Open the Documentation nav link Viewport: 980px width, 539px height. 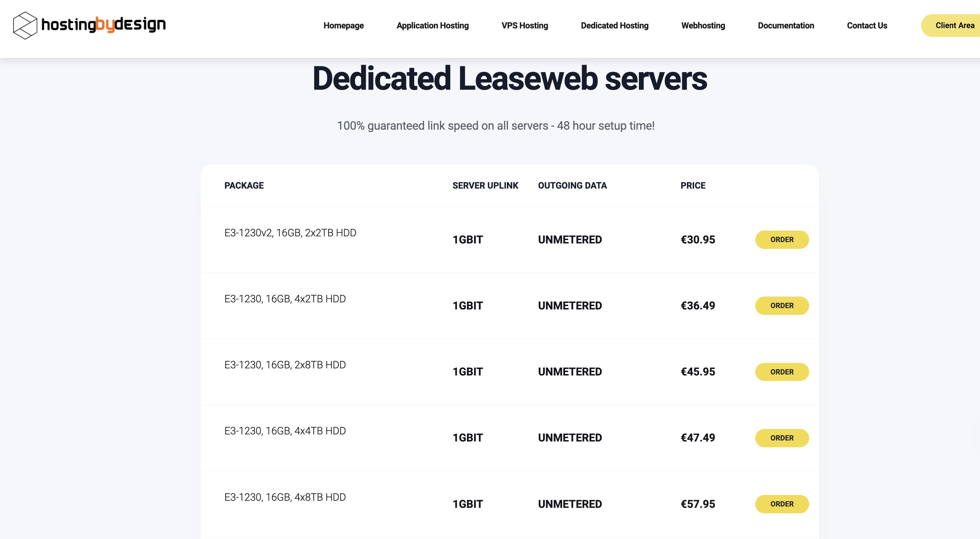(786, 25)
